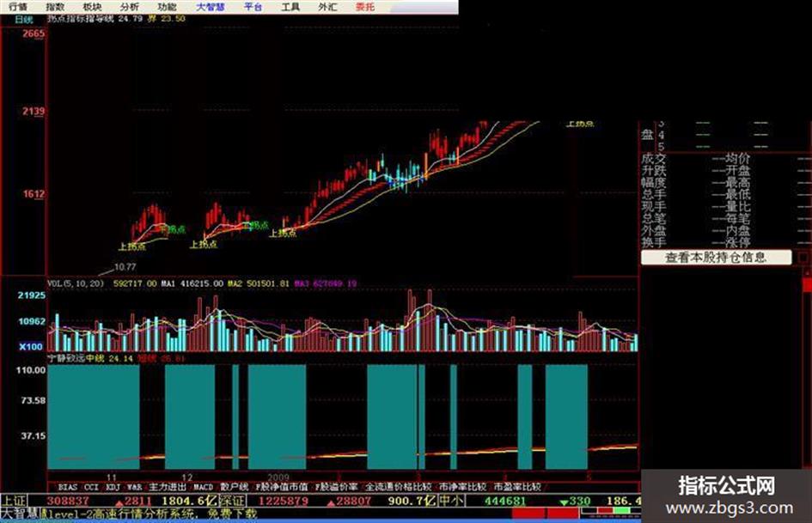Click the 深证 index label in status bar

pyautogui.click(x=232, y=501)
